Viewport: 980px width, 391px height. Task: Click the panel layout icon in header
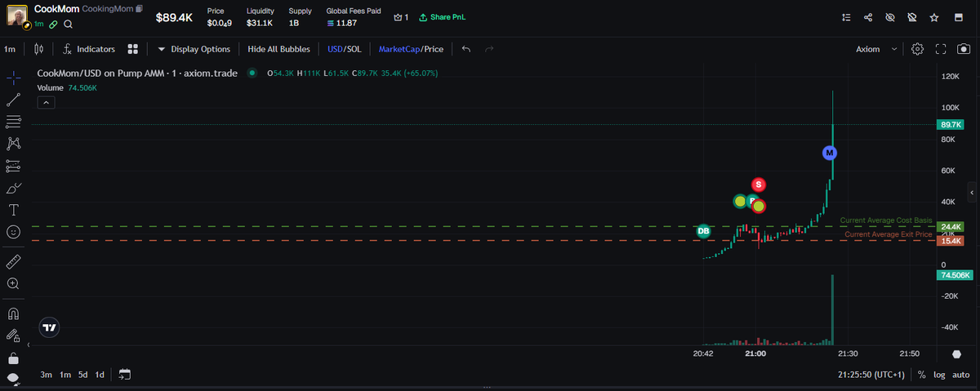(957, 17)
